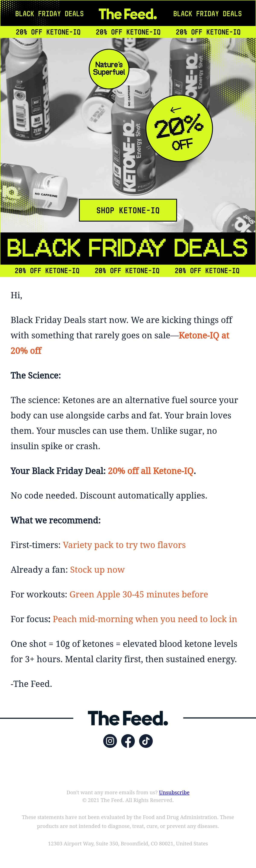Click the Ketone-IQ bottles hero image

(x=128, y=135)
